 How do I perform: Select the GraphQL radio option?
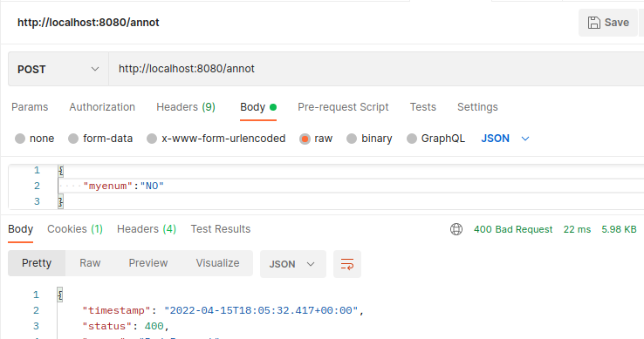point(412,139)
